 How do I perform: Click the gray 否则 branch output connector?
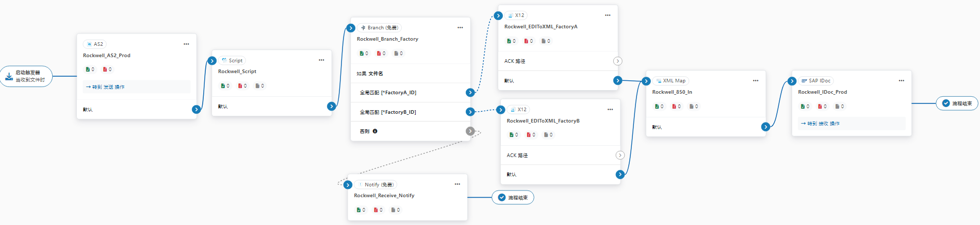click(x=470, y=131)
